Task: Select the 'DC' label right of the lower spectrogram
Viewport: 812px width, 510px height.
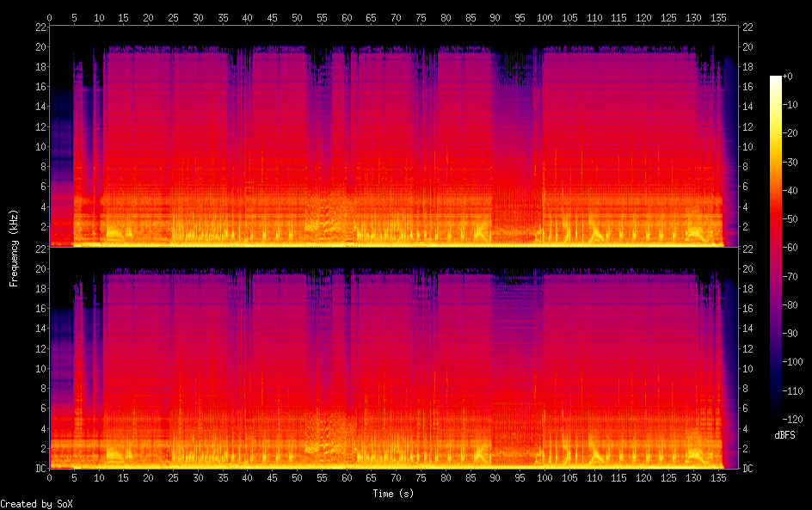Action: (747, 469)
